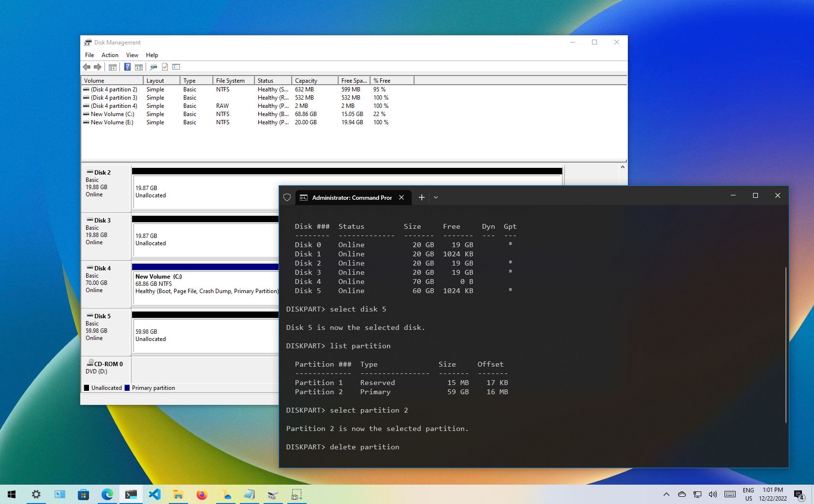
Task: Open Visual Studio Code from the taskbar
Action: 155,494
